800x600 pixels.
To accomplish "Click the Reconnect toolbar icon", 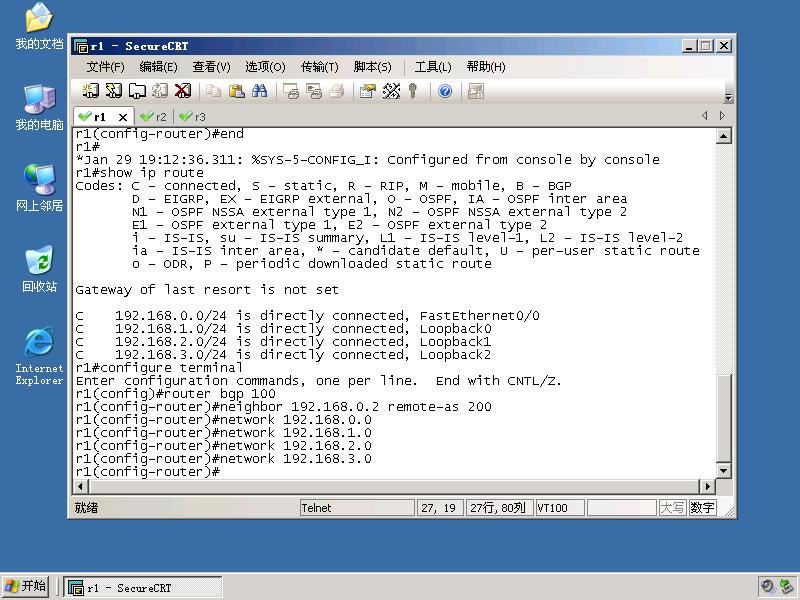I will coord(160,91).
